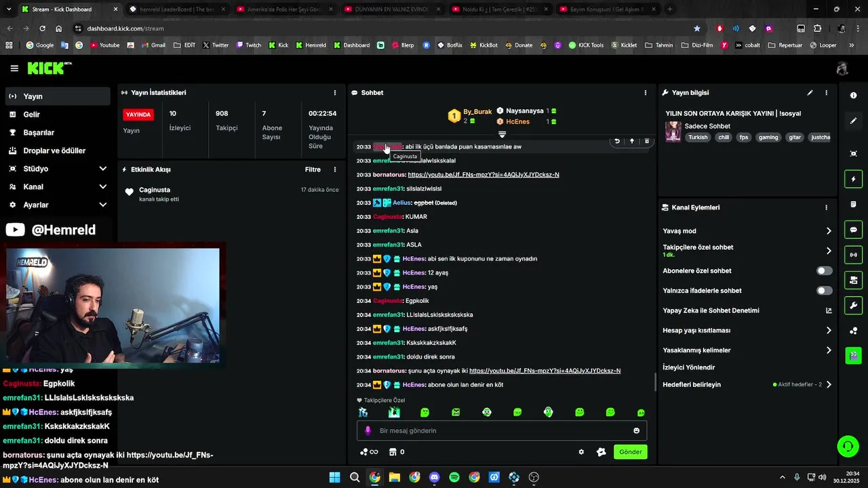Screen dimensions: 868x488
Task: Open Yasaklanmış kelimeler options chevron
Action: click(x=828, y=350)
